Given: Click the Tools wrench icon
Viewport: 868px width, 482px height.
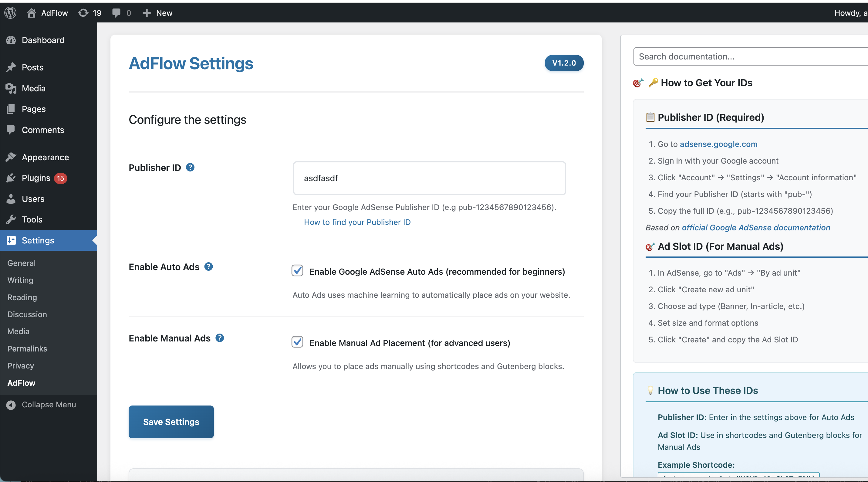Looking at the screenshot, I should 11,219.
